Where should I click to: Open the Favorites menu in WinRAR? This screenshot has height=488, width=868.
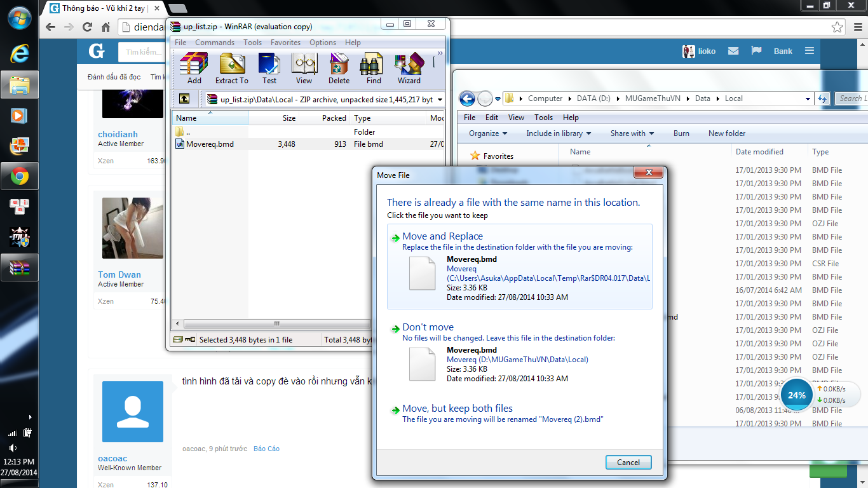(285, 43)
